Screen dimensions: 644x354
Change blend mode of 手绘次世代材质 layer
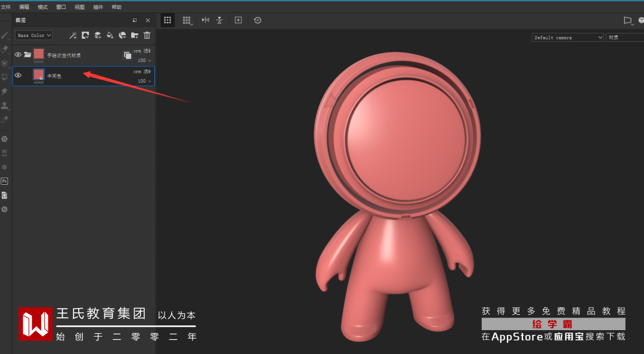tap(142, 51)
